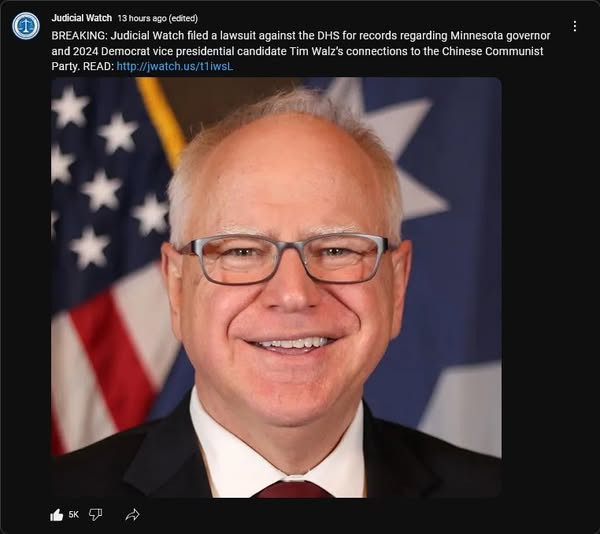Share the post using arrow icon
600x534 pixels.
click(x=132, y=515)
